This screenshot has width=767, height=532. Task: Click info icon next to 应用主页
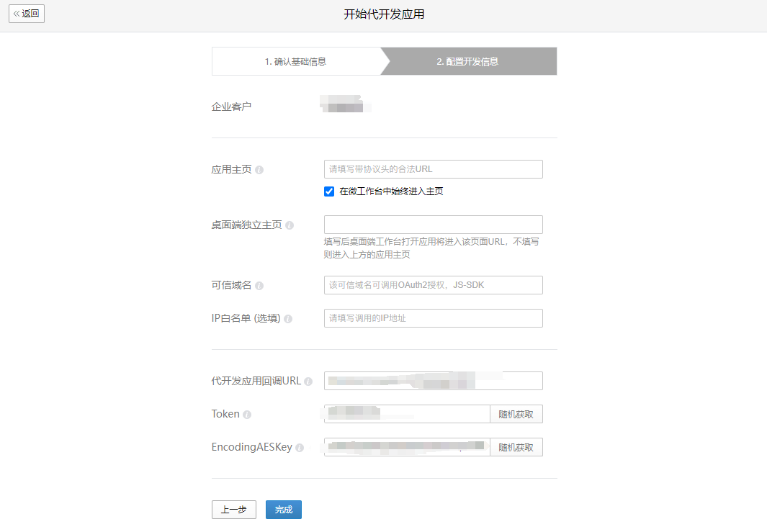point(259,170)
